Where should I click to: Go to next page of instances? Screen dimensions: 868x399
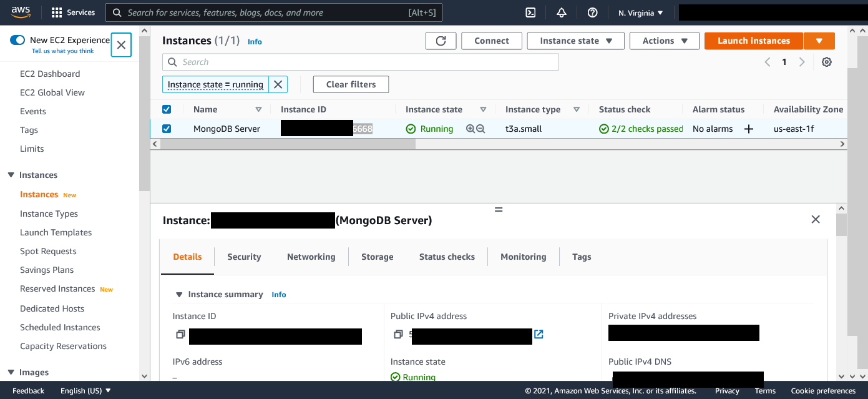point(802,62)
